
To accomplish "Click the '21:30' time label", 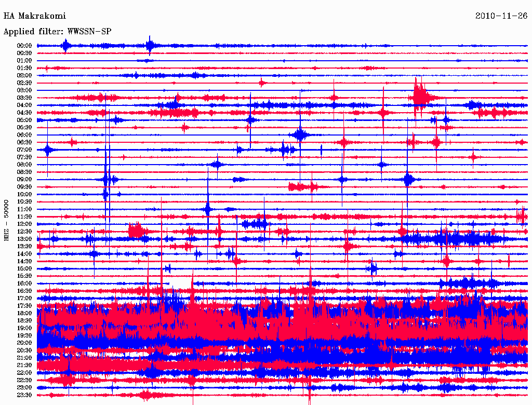I will (24, 366).
